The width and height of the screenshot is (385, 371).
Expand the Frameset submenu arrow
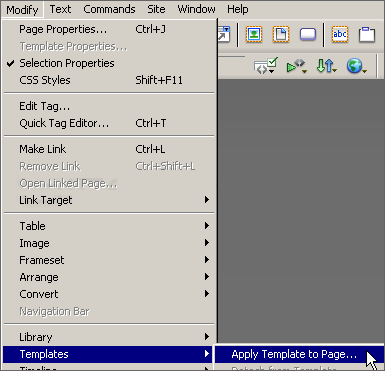207,260
